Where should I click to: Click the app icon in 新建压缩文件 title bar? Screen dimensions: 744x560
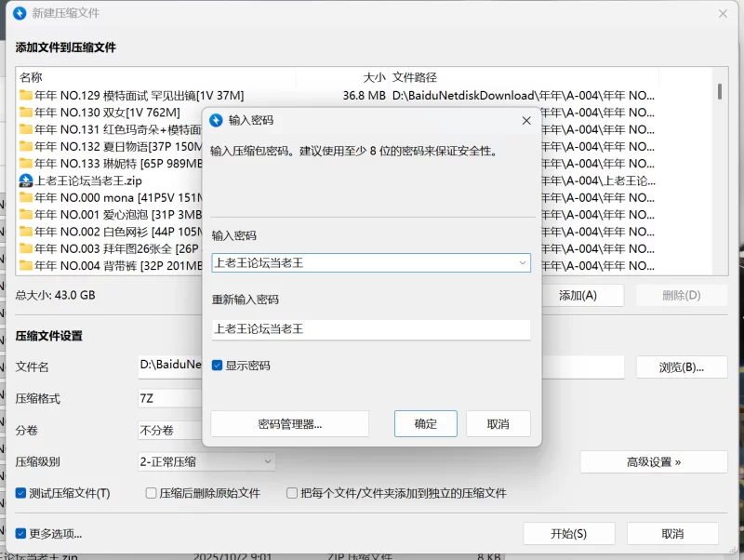coord(19,14)
